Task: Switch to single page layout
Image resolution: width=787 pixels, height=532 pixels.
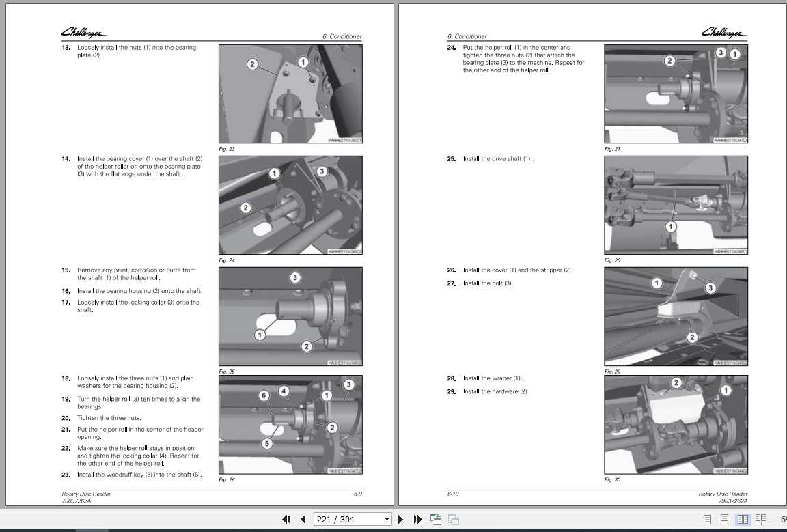Action: (x=708, y=519)
